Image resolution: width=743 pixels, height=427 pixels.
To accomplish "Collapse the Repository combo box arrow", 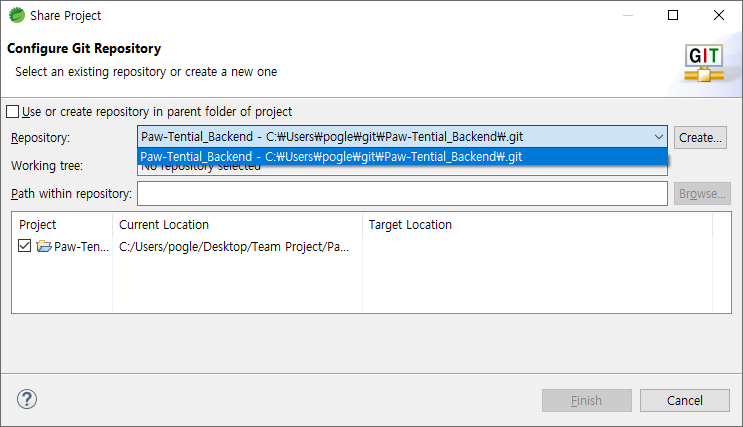I will (x=659, y=137).
